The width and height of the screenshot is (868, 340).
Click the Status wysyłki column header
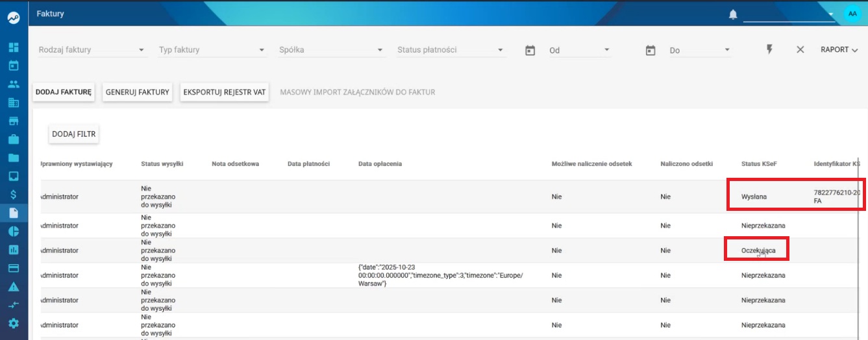click(162, 164)
